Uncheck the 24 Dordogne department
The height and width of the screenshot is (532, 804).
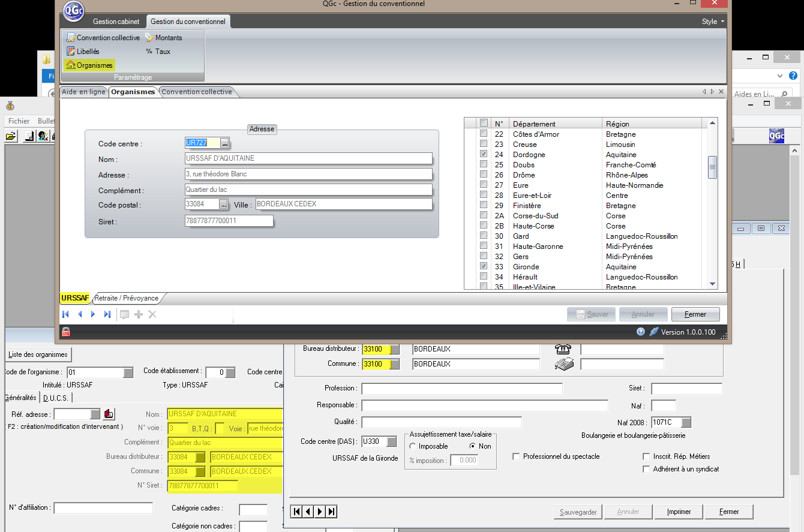click(x=484, y=155)
